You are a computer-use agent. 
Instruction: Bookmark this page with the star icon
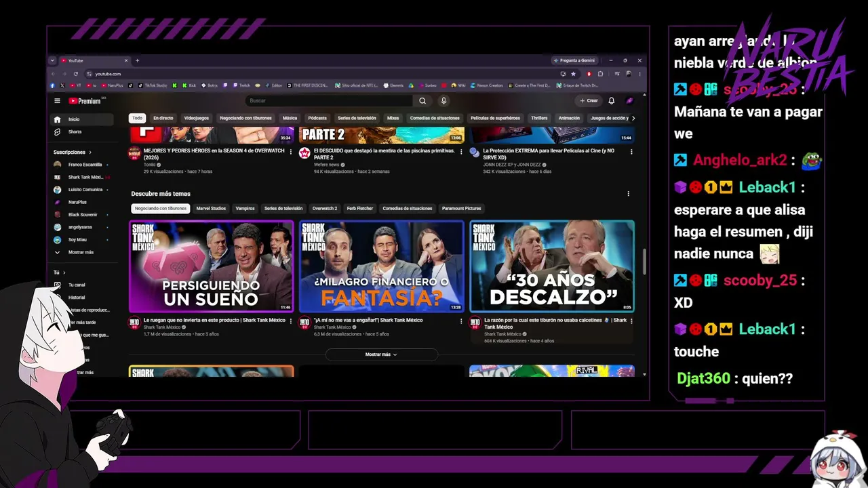coord(573,74)
